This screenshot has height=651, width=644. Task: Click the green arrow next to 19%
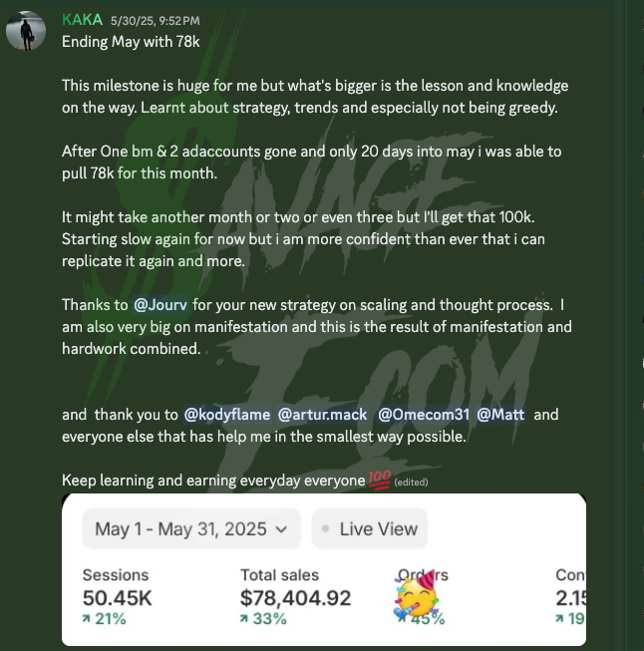[x=561, y=619]
